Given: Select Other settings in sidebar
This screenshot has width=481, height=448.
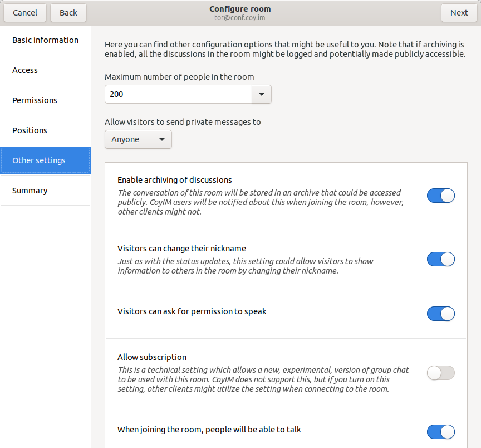Looking at the screenshot, I should pyautogui.click(x=45, y=160).
